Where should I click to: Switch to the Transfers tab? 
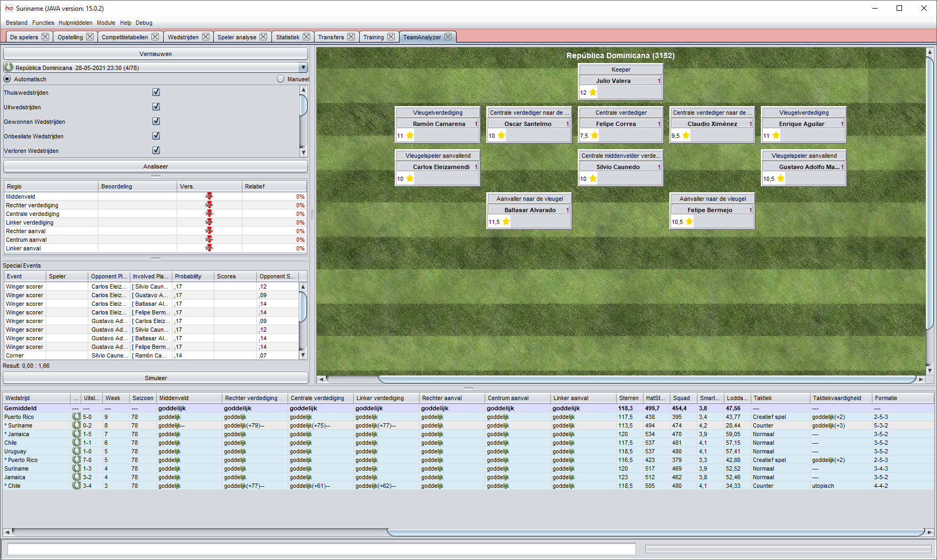(331, 37)
